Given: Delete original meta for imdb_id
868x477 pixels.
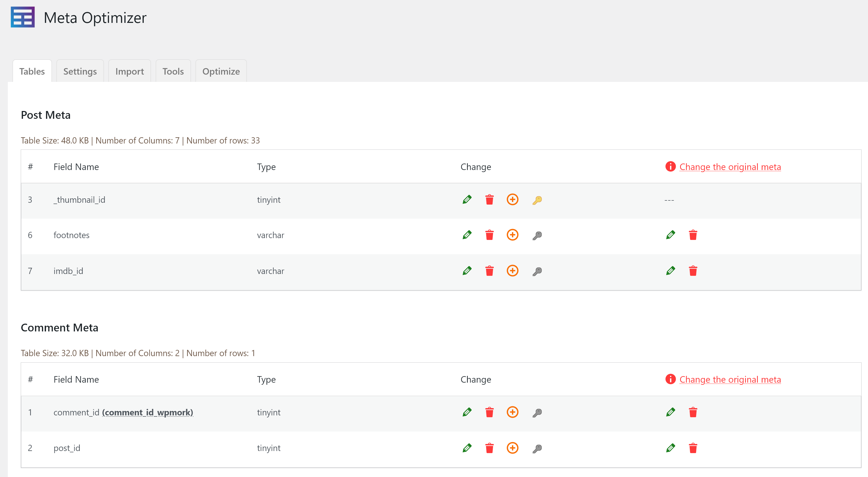Looking at the screenshot, I should pos(693,271).
